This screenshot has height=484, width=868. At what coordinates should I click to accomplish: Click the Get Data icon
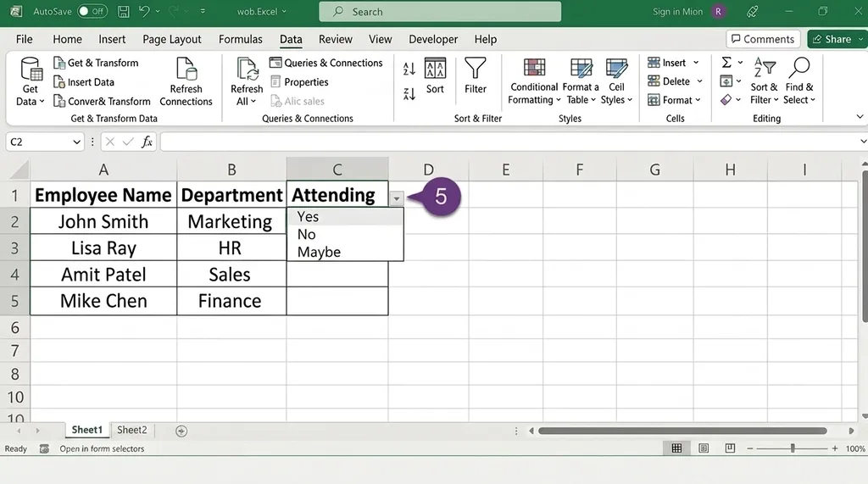(31, 70)
